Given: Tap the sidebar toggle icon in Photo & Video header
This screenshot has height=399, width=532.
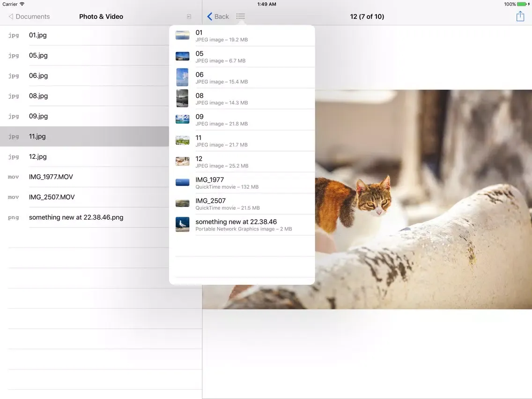Looking at the screenshot, I should point(188,16).
